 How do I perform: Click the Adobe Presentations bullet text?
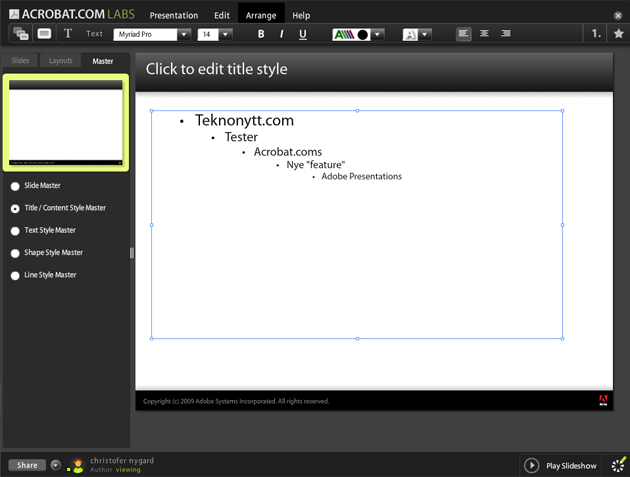tap(362, 176)
